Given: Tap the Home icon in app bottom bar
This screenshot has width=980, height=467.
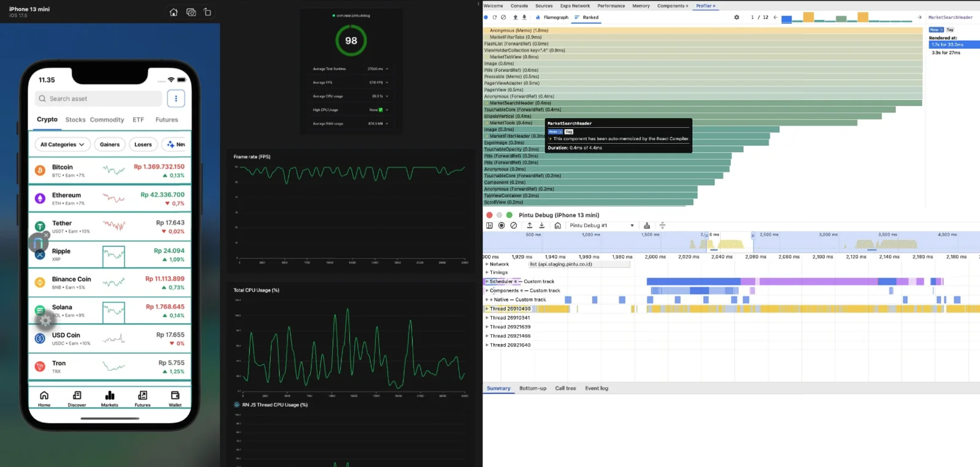Looking at the screenshot, I should click(x=44, y=398).
